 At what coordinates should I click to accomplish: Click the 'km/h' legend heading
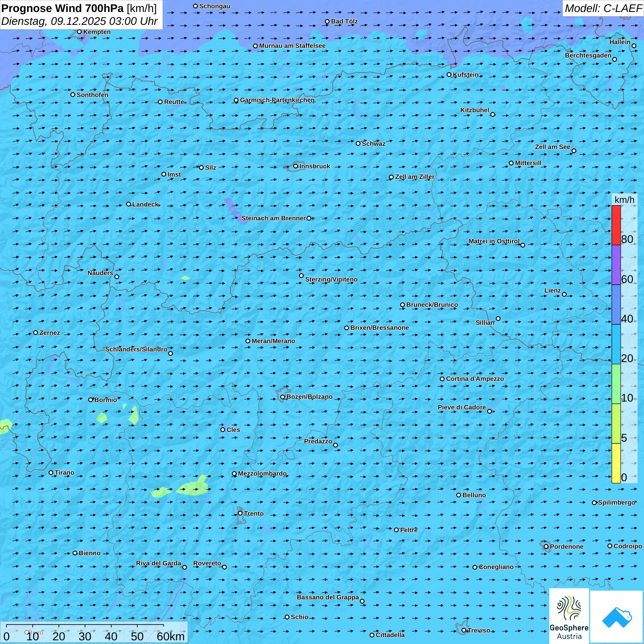point(624,200)
